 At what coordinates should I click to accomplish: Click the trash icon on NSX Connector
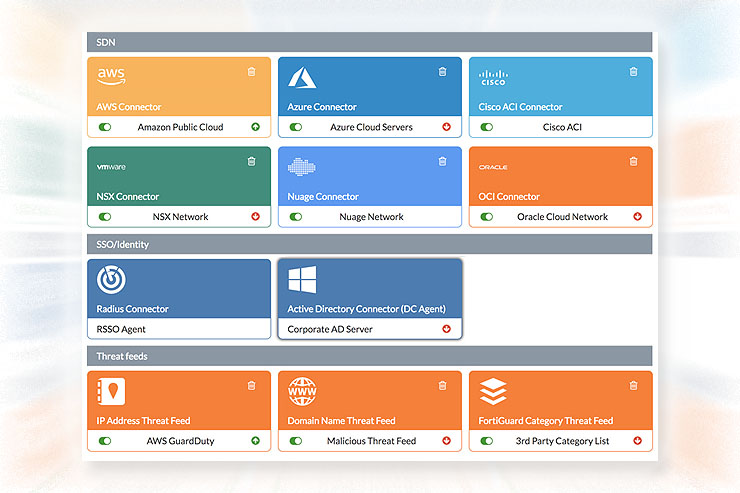(251, 161)
